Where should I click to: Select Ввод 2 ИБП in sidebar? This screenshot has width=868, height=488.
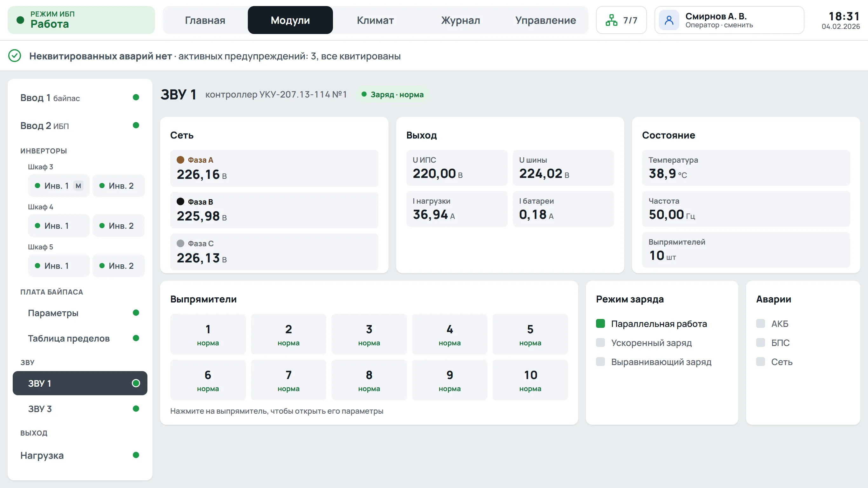pos(80,126)
